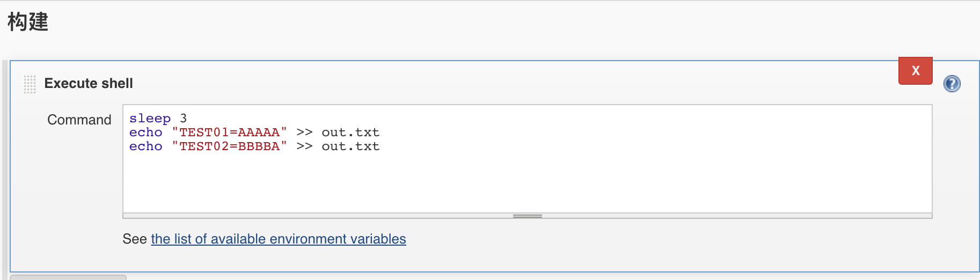Open help for the Execute shell step

click(x=952, y=84)
